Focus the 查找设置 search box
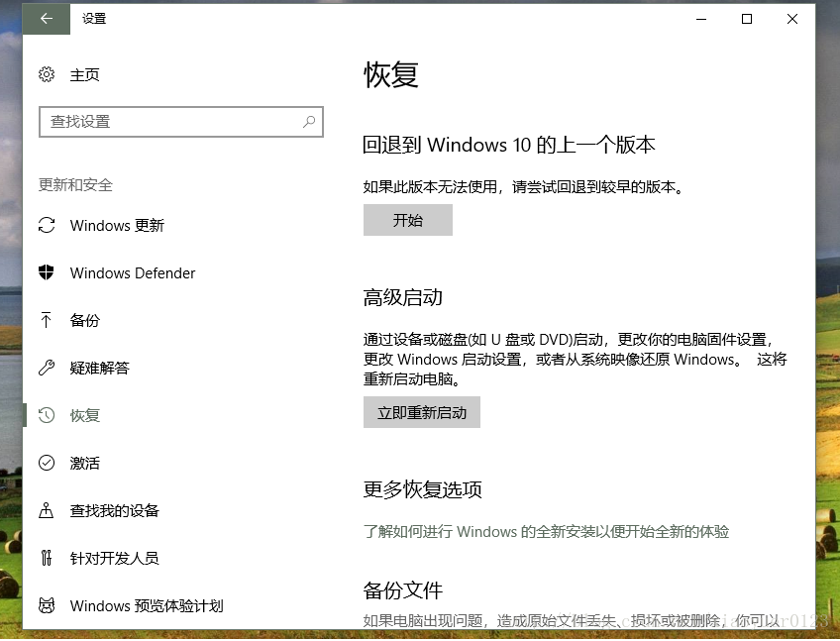840x641 pixels. [x=181, y=122]
